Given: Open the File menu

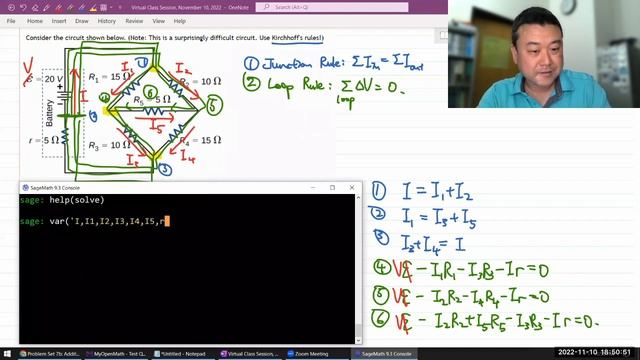Looking at the screenshot, I should click(x=11, y=21).
